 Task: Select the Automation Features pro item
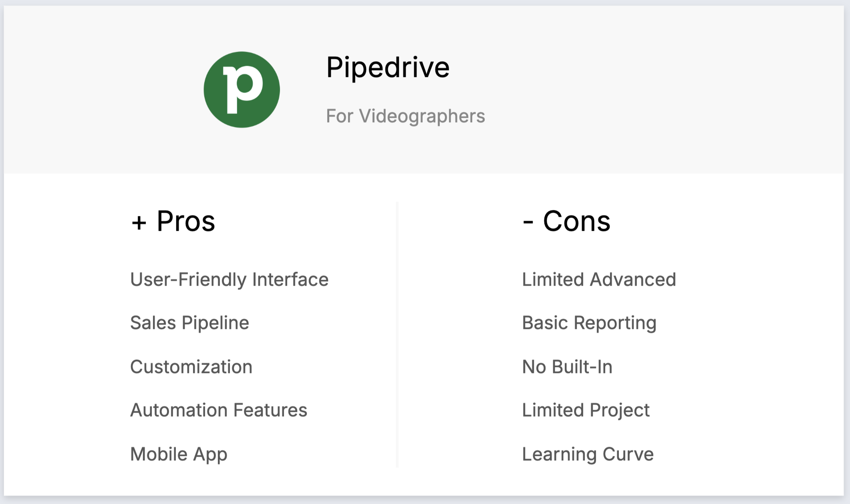[219, 410]
